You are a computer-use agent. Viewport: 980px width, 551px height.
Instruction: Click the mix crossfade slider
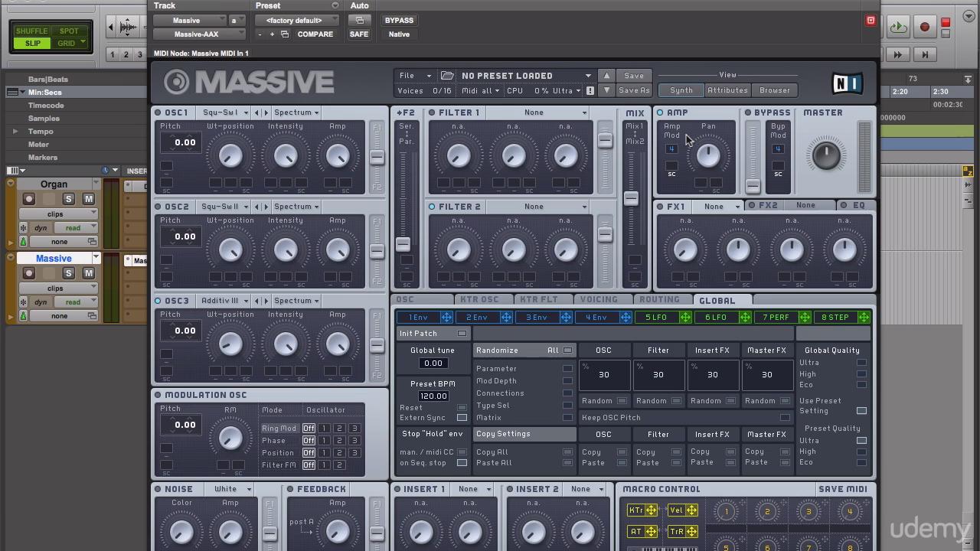click(632, 197)
